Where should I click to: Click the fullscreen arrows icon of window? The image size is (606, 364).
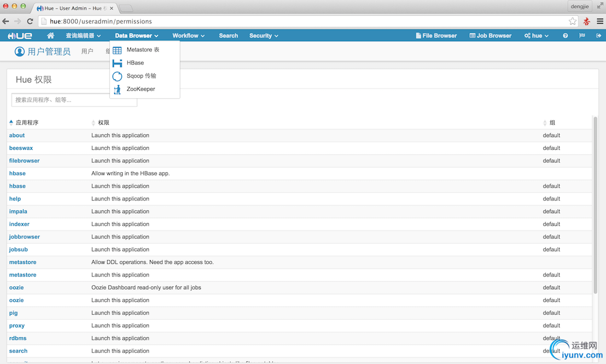pos(600,6)
